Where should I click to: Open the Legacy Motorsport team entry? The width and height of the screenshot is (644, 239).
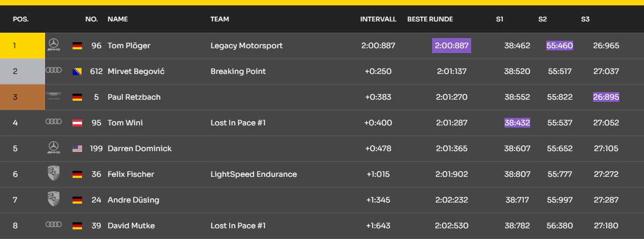pos(246,46)
